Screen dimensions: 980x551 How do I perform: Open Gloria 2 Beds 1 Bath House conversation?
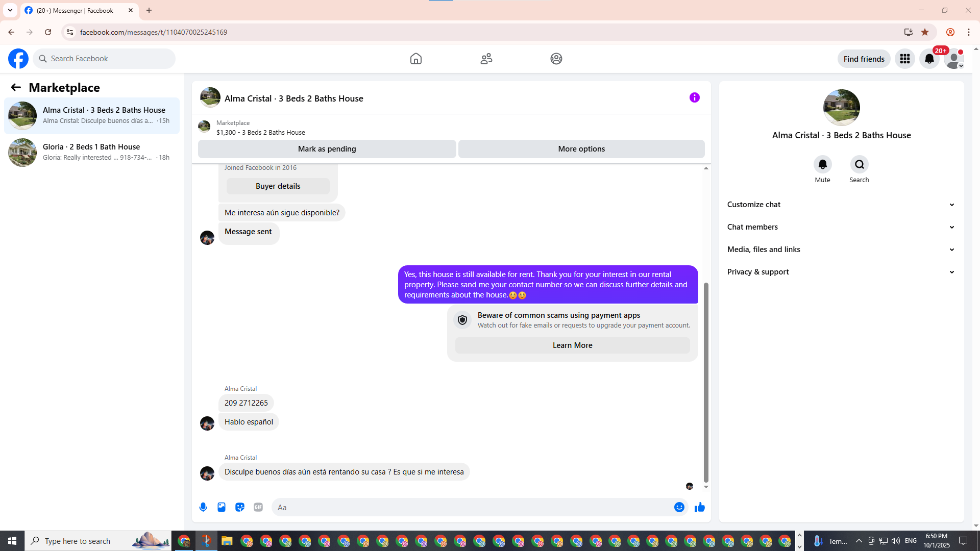tap(92, 153)
